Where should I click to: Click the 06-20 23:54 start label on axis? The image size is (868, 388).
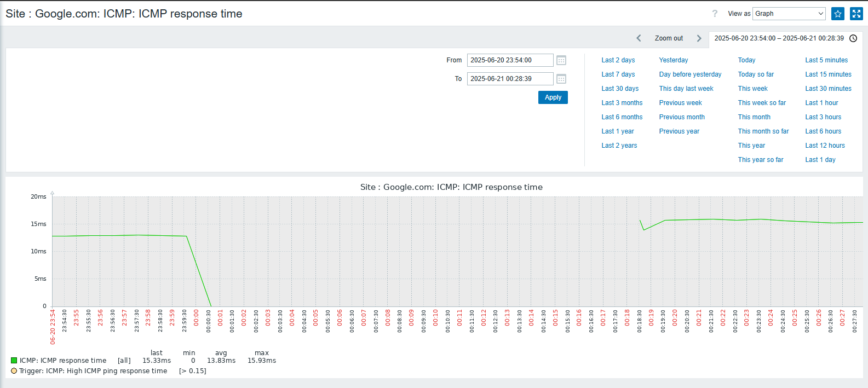tap(53, 327)
